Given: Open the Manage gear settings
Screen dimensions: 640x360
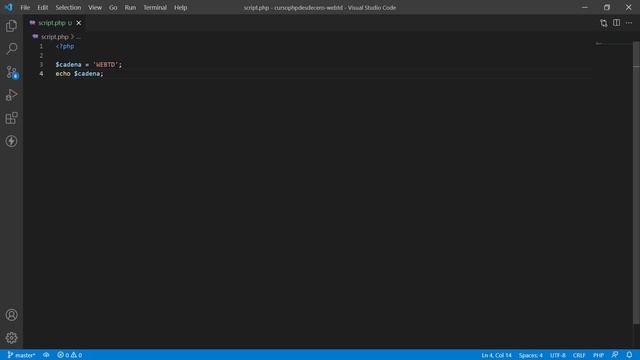Looking at the screenshot, I should pos(11,338).
